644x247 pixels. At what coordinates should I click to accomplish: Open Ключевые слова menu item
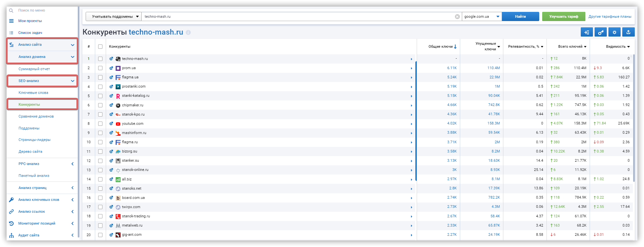pyautogui.click(x=33, y=93)
